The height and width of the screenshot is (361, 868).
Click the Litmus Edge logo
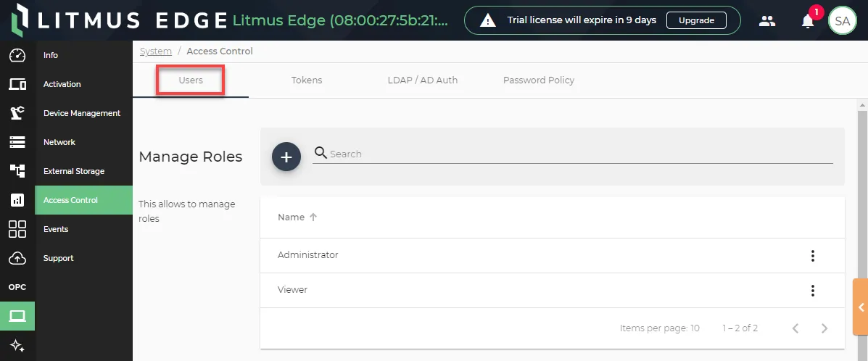(x=119, y=20)
